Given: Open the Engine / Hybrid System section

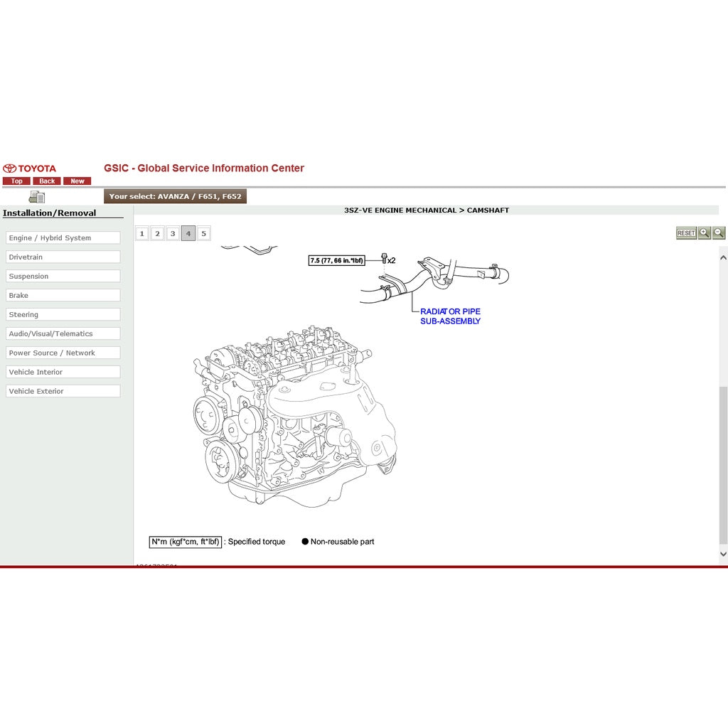Looking at the screenshot, I should click(x=63, y=237).
